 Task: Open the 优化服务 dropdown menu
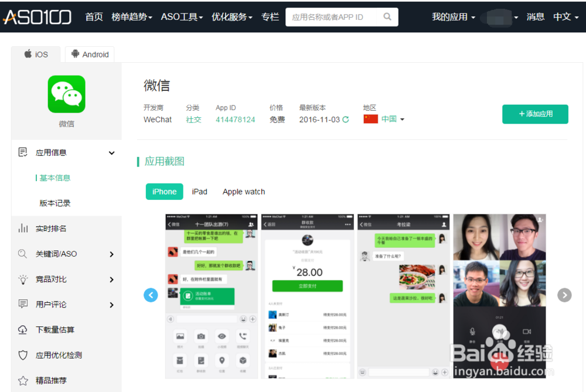[x=231, y=17]
